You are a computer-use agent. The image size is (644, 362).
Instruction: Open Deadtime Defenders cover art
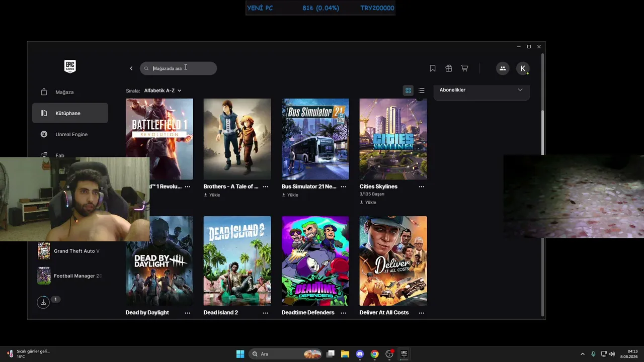[315, 261]
